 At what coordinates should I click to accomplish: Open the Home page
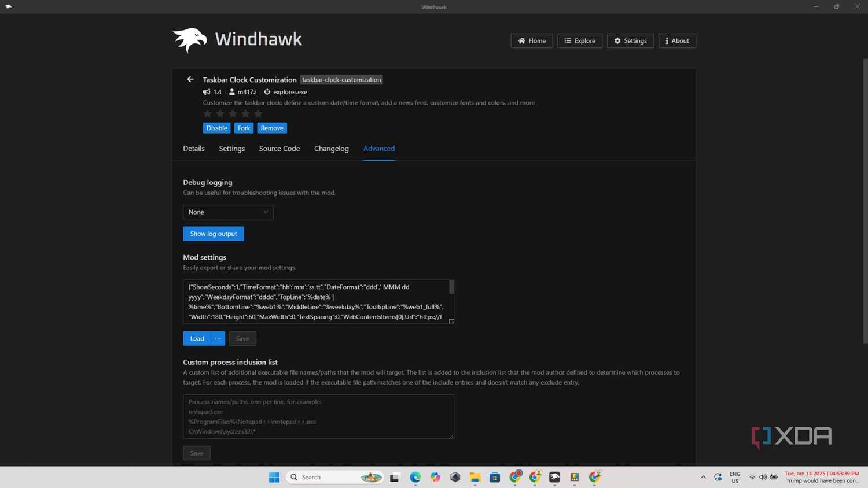point(531,40)
